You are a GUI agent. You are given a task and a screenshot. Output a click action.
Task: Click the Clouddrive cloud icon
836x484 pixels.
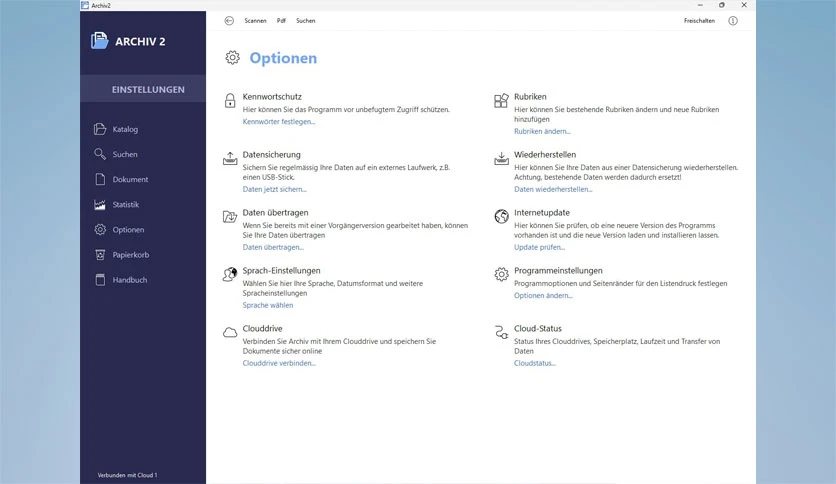[230, 333]
